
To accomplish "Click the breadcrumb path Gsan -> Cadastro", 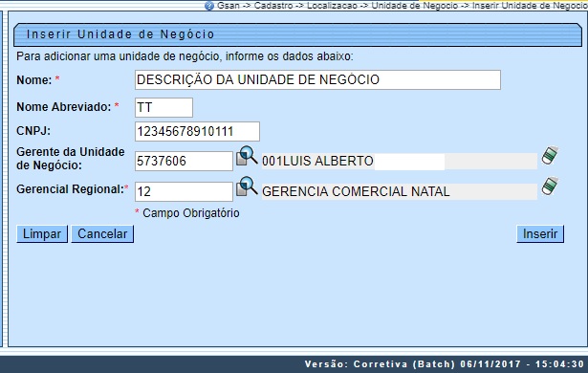I will pyautogui.click(x=255, y=6).
